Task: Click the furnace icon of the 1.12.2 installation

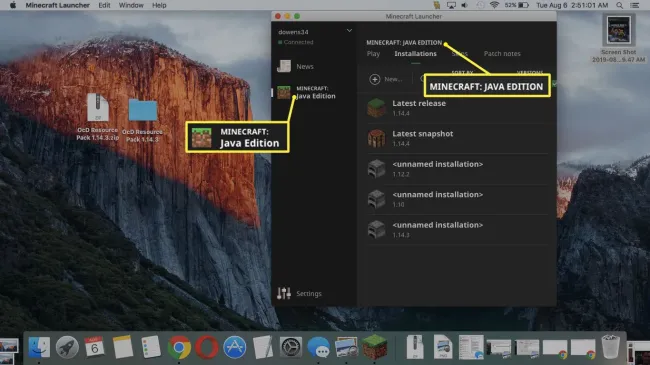Action: point(376,168)
